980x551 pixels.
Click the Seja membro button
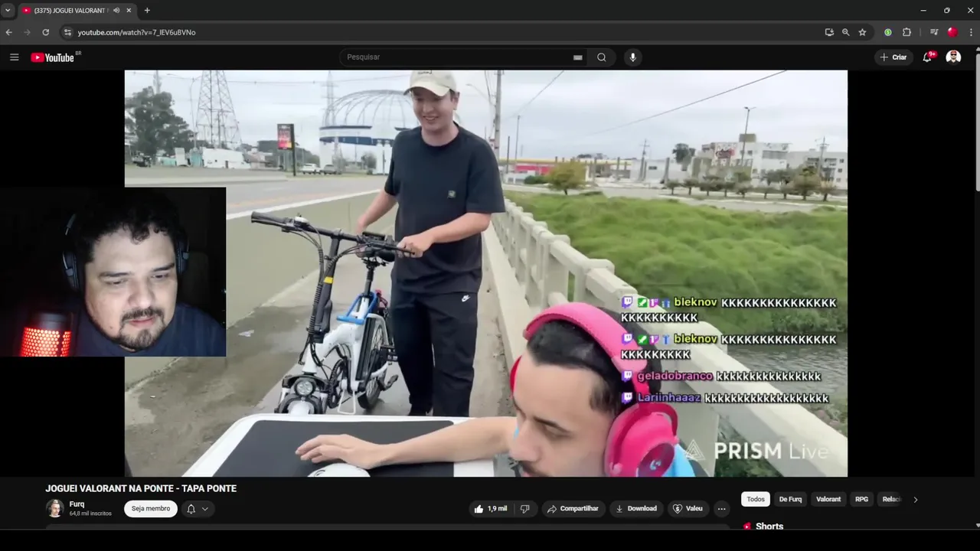click(151, 508)
